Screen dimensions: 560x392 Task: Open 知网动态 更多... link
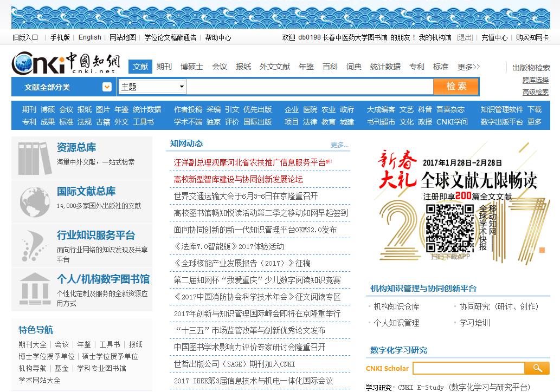pyautogui.click(x=339, y=145)
